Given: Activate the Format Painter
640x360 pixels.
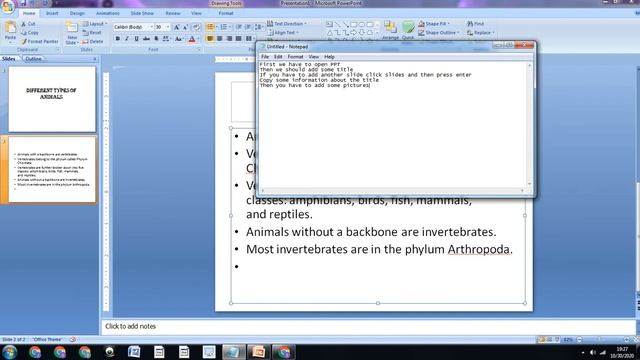Looking at the screenshot, I should pos(40,41).
